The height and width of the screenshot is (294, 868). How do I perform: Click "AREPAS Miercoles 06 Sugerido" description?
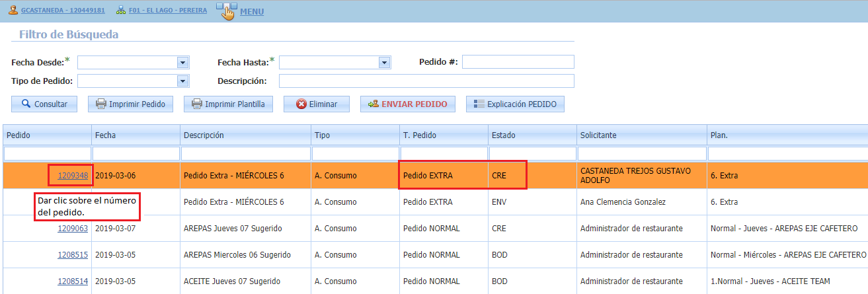coord(239,255)
